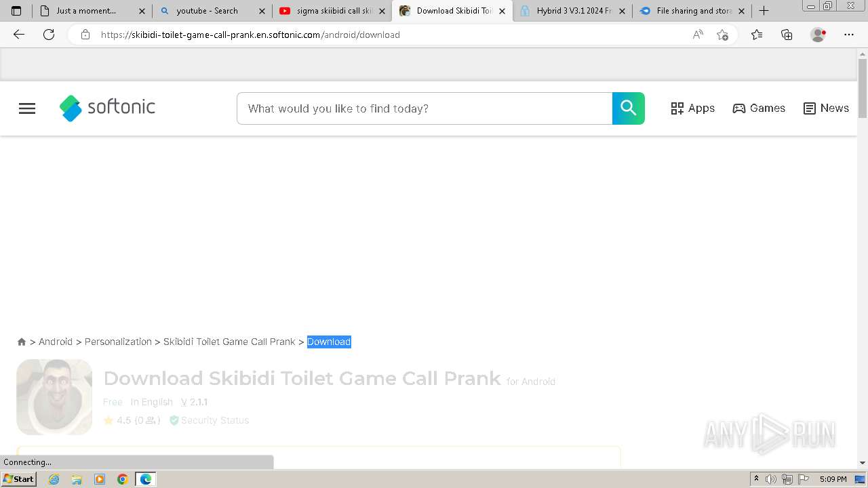Launch Google Chrome from taskbar
Viewport: 868px width, 488px height.
pos(122,479)
